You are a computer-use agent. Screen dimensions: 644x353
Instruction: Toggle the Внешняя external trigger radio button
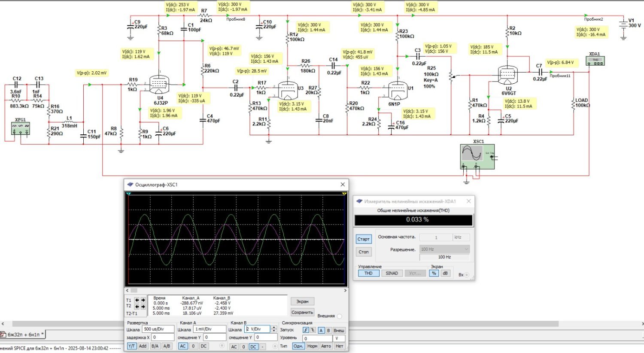pos(340,316)
